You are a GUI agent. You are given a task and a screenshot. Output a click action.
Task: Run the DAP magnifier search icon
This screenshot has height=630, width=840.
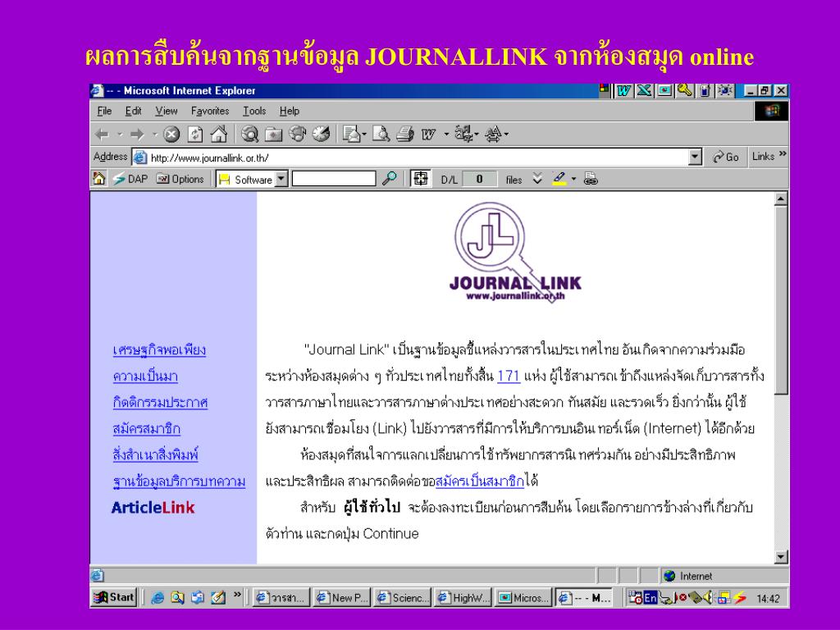(x=390, y=178)
